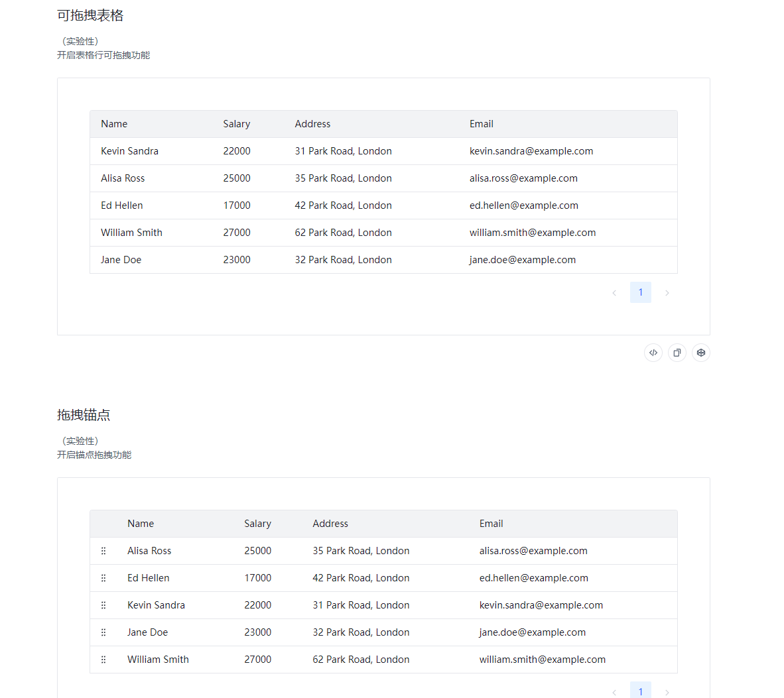Click the Salary header in first table
This screenshot has height=698, width=784.
click(237, 124)
